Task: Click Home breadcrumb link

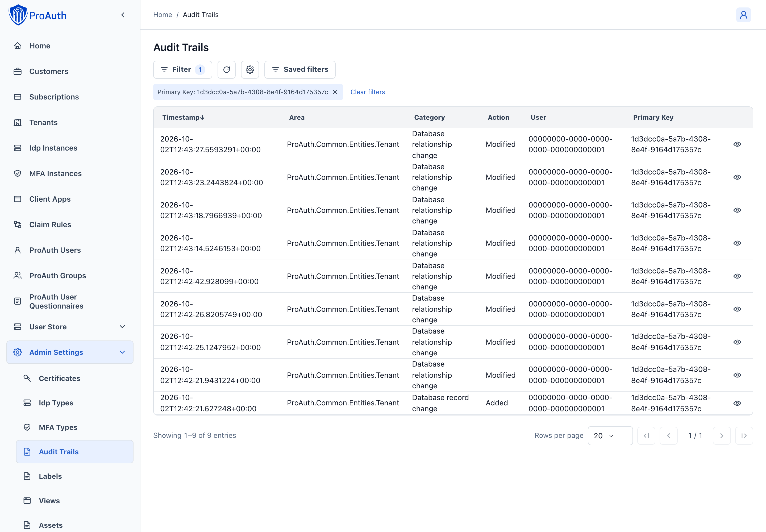Action: point(163,15)
